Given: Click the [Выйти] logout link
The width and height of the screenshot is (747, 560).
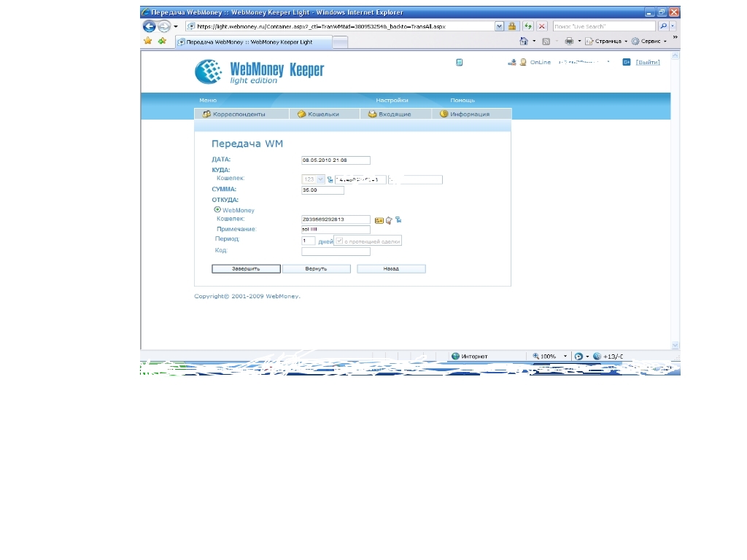Looking at the screenshot, I should point(648,63).
